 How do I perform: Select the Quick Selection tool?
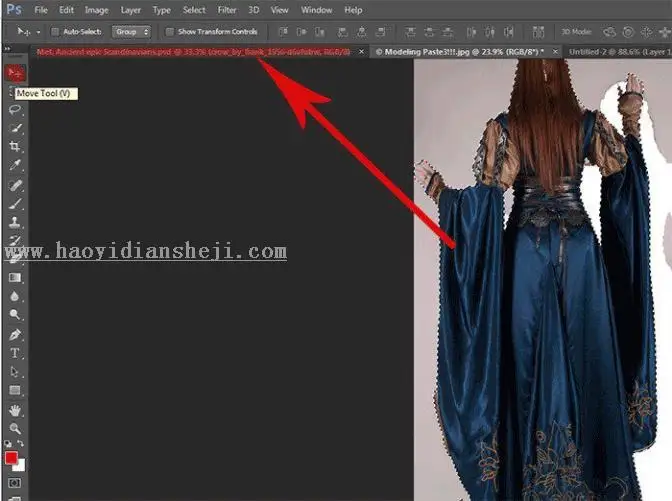point(15,128)
